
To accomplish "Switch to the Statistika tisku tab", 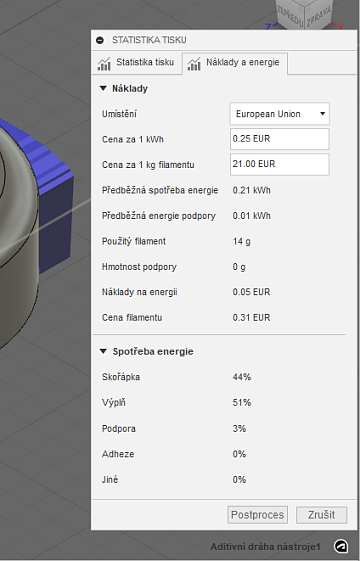I will (136, 63).
